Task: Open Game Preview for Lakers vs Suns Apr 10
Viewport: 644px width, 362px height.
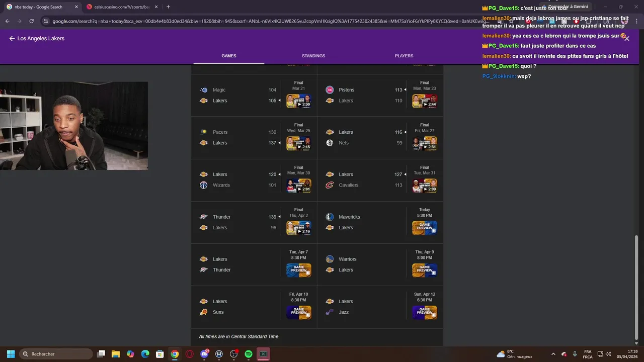Action: [299, 312]
